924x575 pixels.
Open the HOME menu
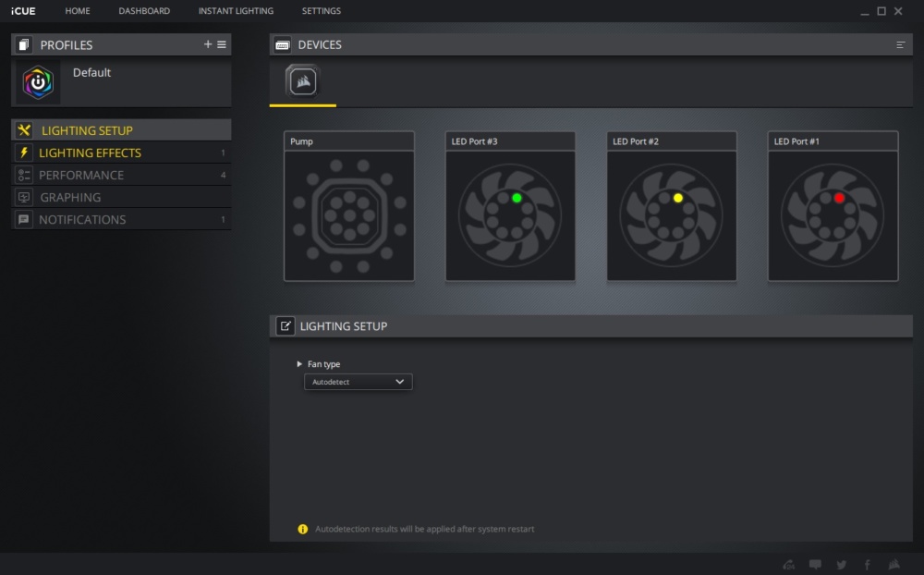click(x=78, y=10)
